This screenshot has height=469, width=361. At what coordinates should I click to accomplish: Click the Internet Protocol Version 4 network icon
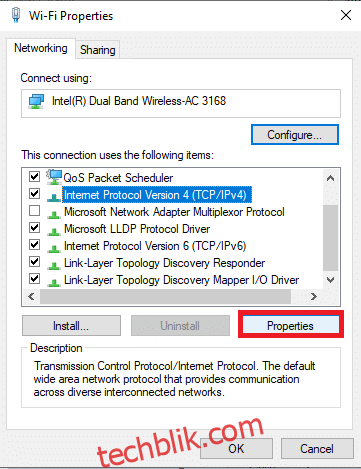click(54, 197)
